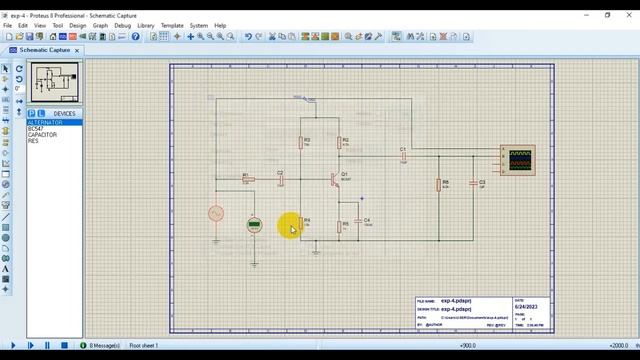Click the L library manage button
The width and height of the screenshot is (640, 360).
[x=41, y=113]
